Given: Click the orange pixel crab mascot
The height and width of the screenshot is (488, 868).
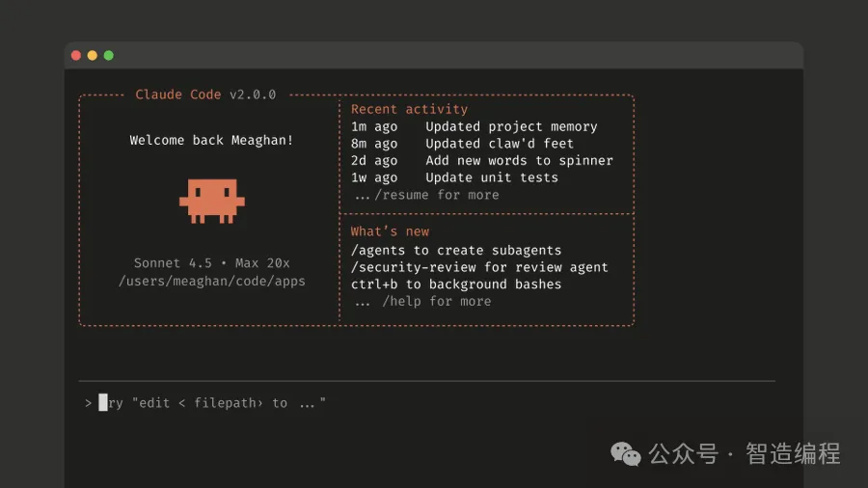Looking at the screenshot, I should pos(212,201).
